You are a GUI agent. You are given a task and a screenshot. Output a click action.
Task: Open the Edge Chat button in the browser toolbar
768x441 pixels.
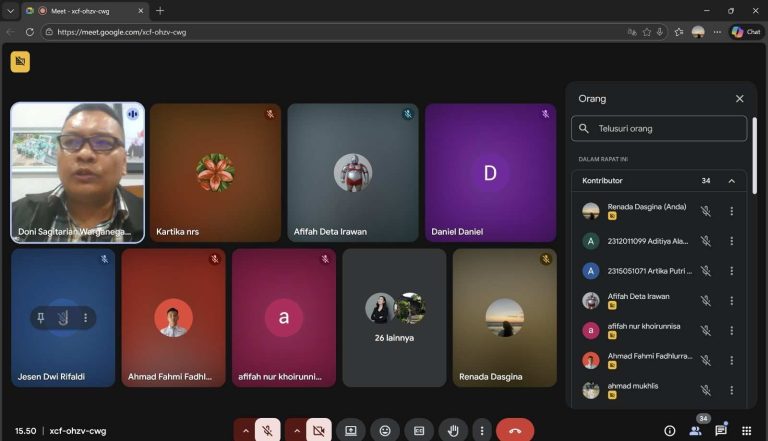pyautogui.click(x=746, y=32)
